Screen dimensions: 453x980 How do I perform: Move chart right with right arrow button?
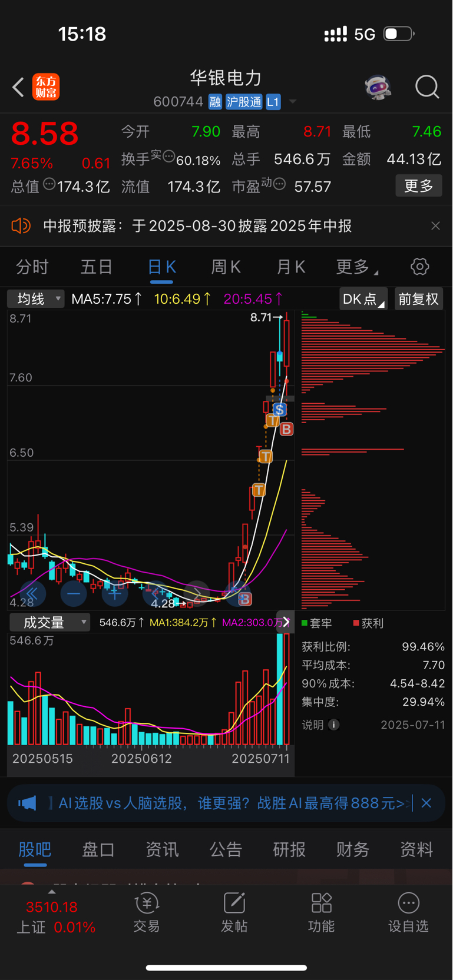click(197, 593)
